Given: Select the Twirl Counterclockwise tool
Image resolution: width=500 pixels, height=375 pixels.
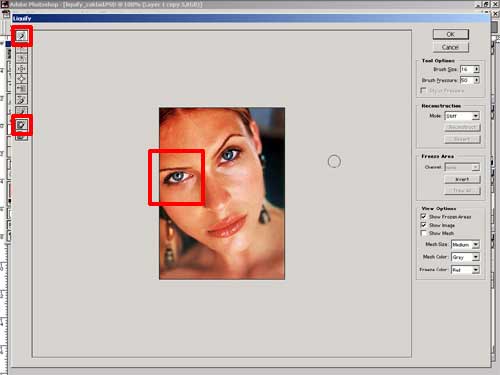Looking at the screenshot, I should [x=22, y=58].
